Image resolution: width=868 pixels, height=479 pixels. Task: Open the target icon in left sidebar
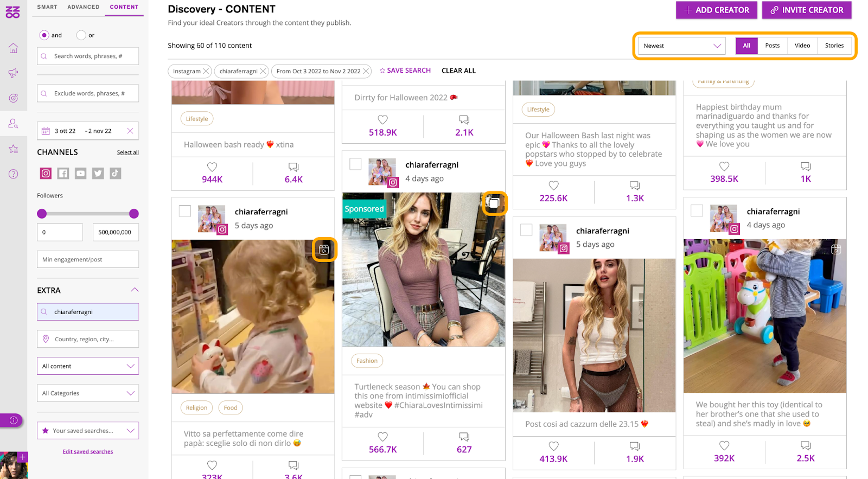(13, 98)
